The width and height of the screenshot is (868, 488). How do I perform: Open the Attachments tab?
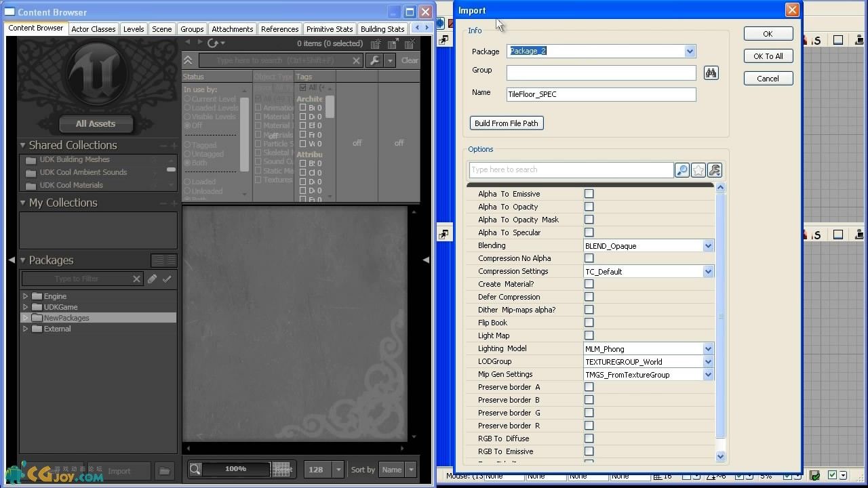[x=233, y=29]
